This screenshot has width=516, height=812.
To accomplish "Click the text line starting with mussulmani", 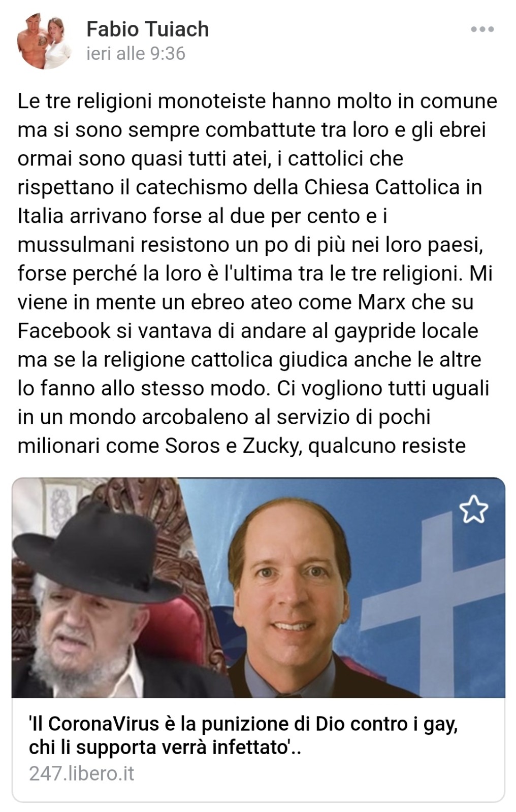I will [x=249, y=245].
